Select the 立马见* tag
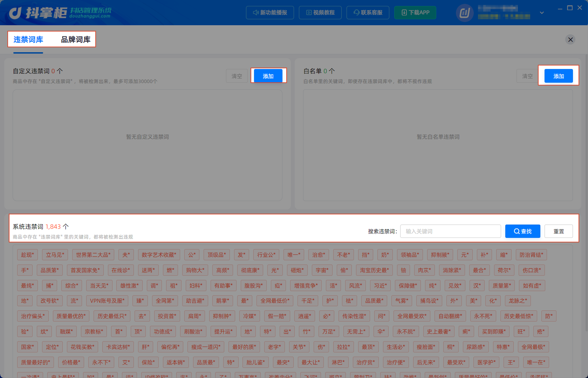This screenshot has height=378, width=588. point(55,255)
